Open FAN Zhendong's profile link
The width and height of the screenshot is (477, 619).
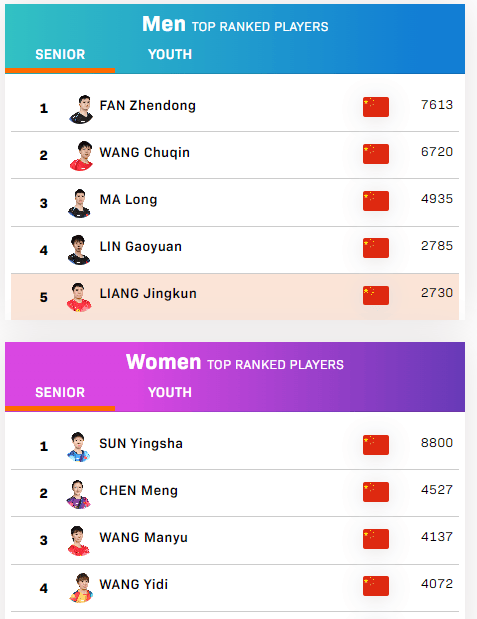[x=148, y=106]
